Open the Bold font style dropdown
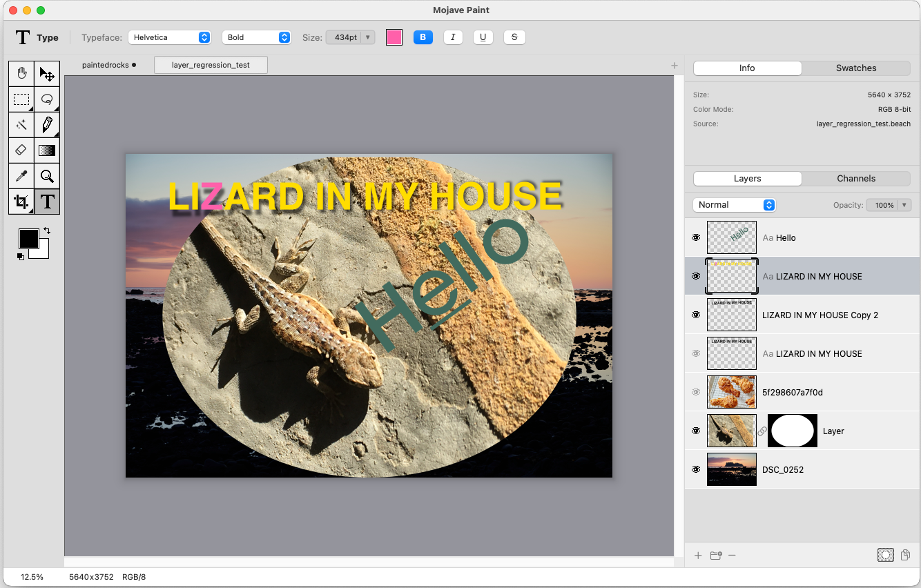The height and width of the screenshot is (588, 921). (256, 37)
